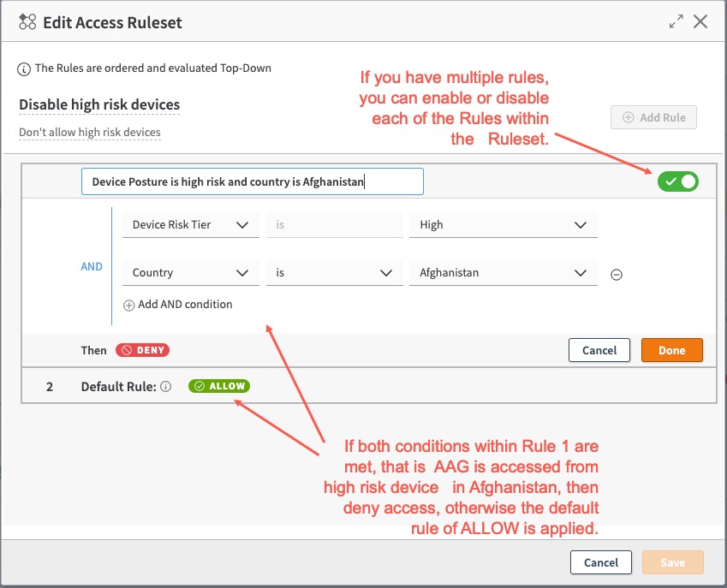Click the red DENY action badge
The image size is (727, 588).
point(142,350)
